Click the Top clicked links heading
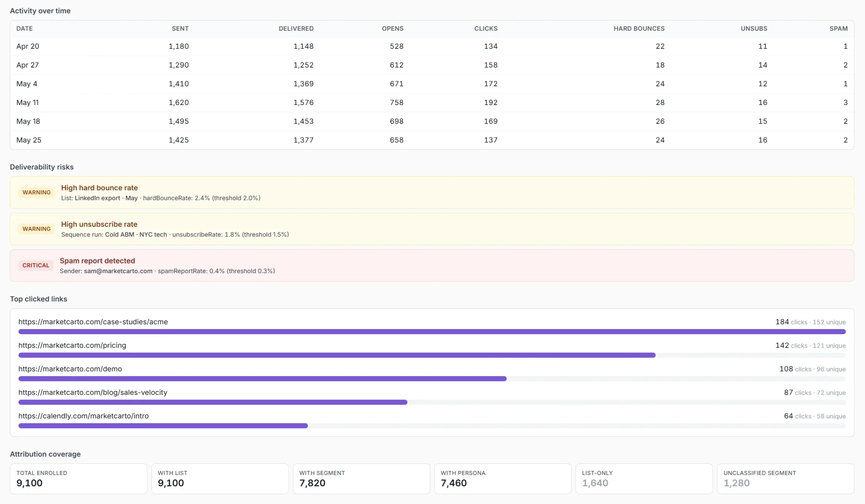 tap(39, 299)
